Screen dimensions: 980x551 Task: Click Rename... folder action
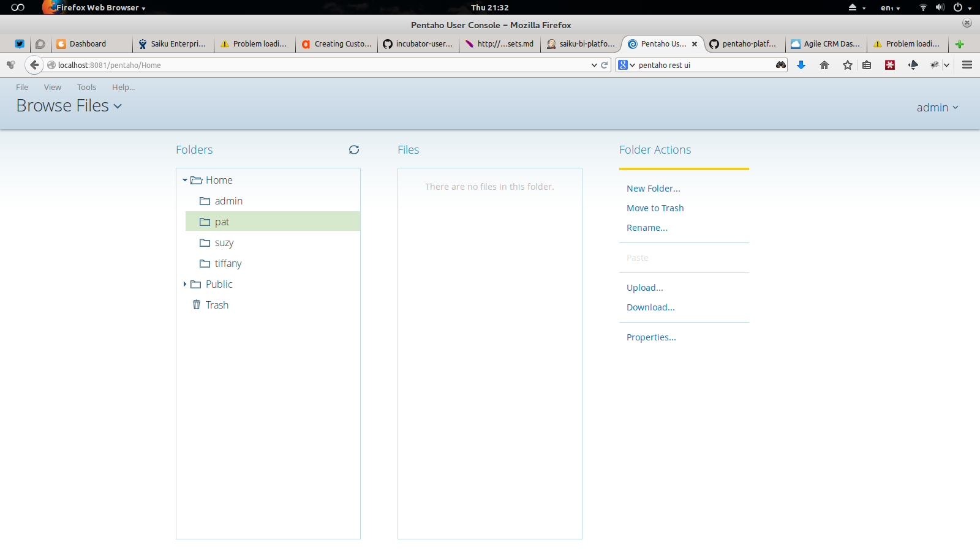[x=647, y=228]
